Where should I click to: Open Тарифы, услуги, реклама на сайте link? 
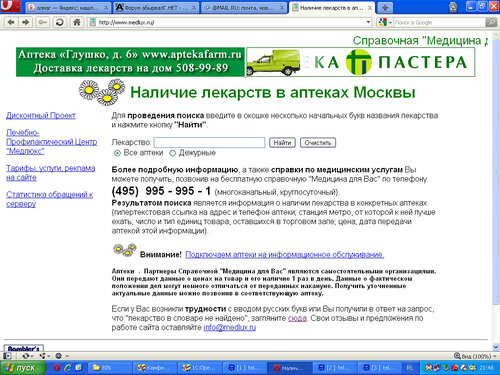point(51,173)
